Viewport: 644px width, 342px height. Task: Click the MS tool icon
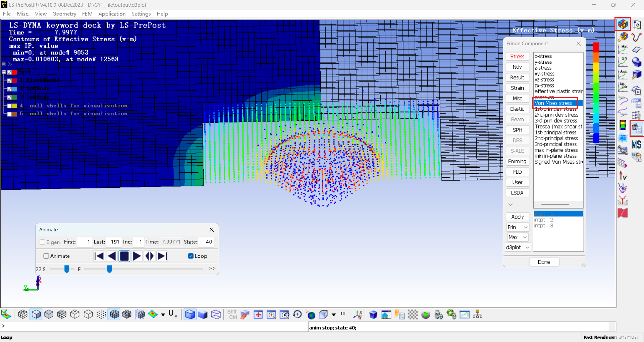pyautogui.click(x=636, y=144)
